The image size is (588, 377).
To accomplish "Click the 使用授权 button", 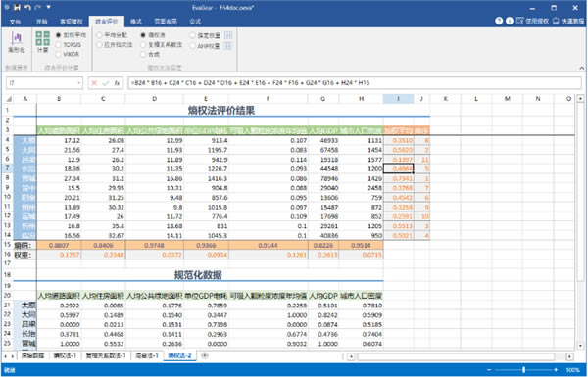I will (532, 21).
